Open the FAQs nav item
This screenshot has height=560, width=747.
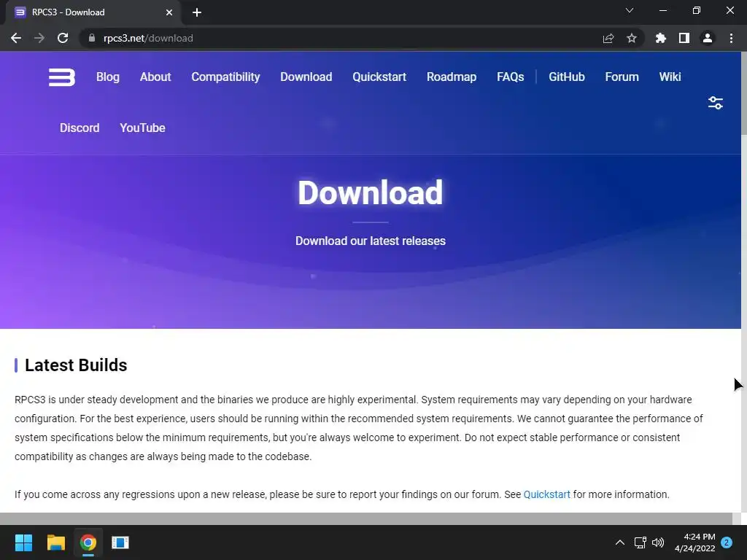[510, 77]
